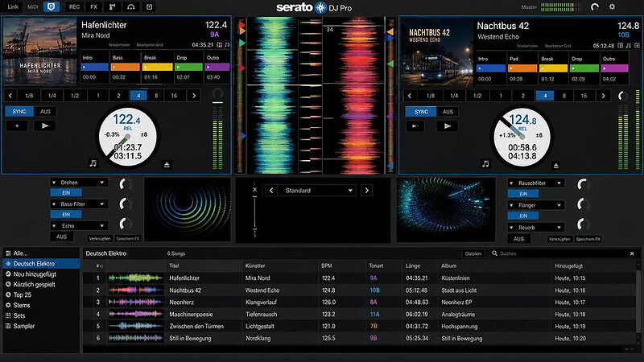This screenshot has height=362, width=644.
Task: Click Verknüpfen on left FX unit
Action: 100,238
